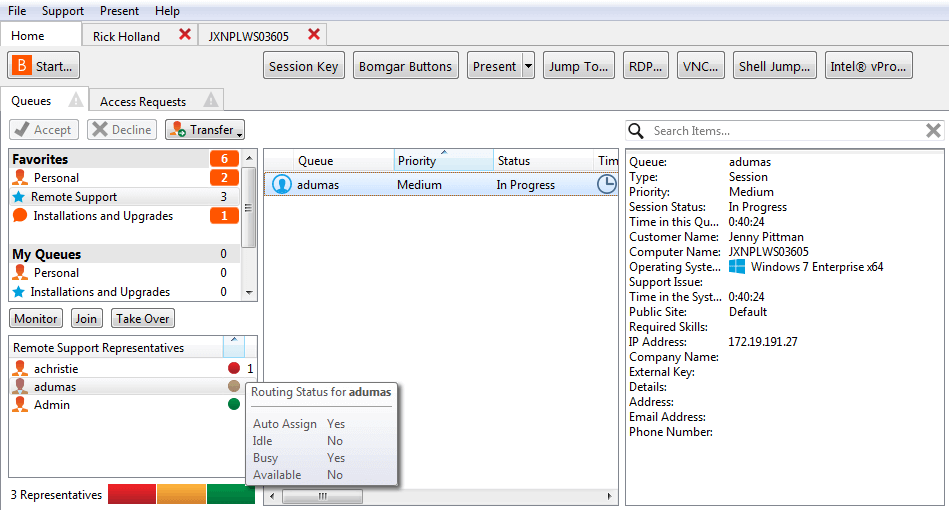
Task: Close the Rick Holland session tab
Action: click(184, 35)
